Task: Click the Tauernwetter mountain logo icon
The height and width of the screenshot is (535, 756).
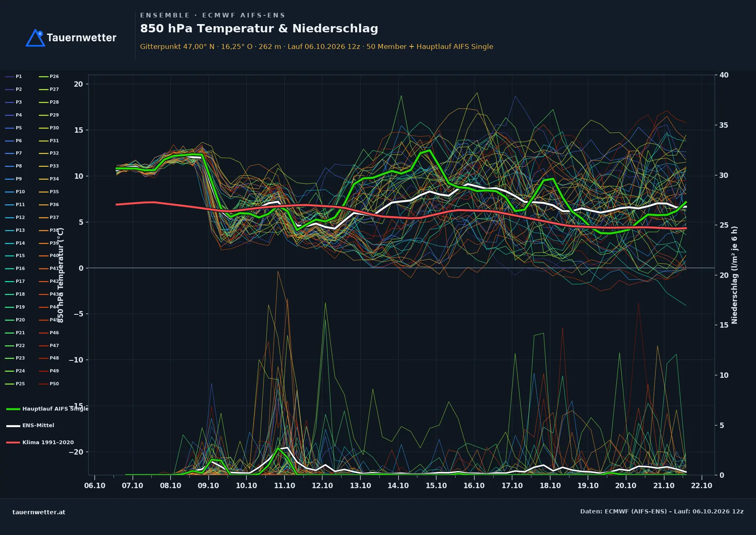Action: [x=35, y=38]
